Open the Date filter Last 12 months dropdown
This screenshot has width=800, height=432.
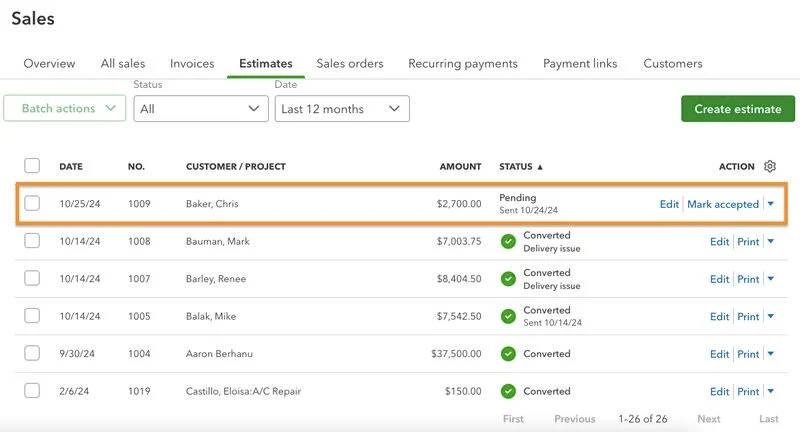(342, 109)
